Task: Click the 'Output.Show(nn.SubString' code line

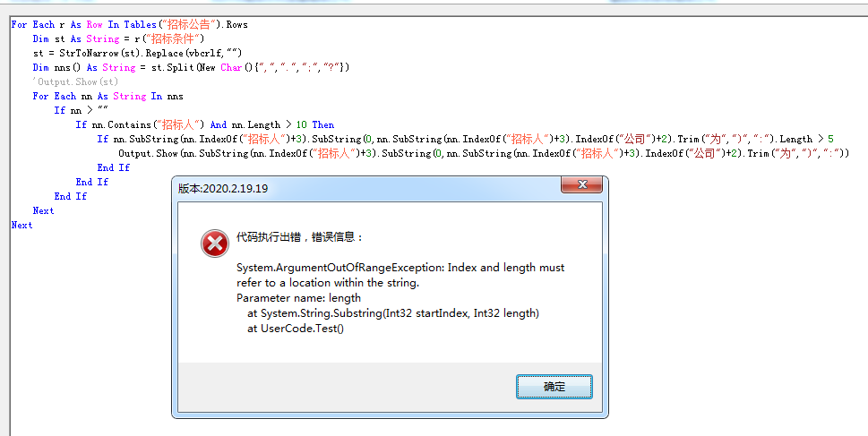Action: 484,153
